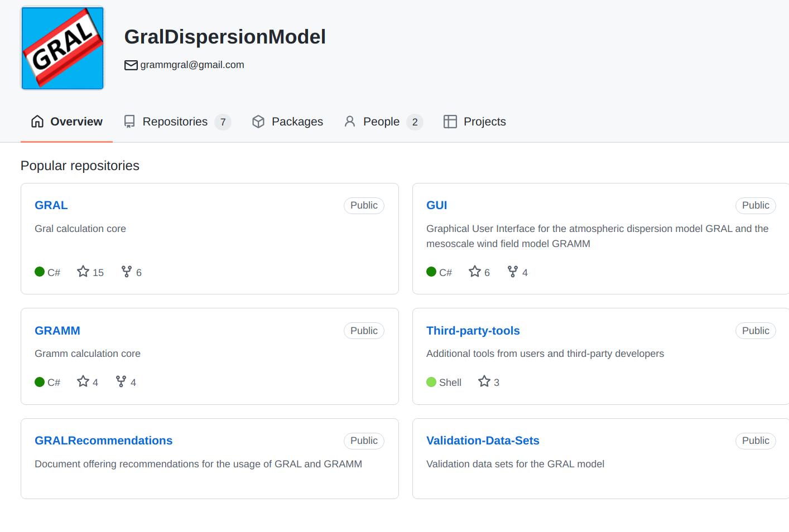Open the Packages tab
789x532 pixels.
(287, 122)
